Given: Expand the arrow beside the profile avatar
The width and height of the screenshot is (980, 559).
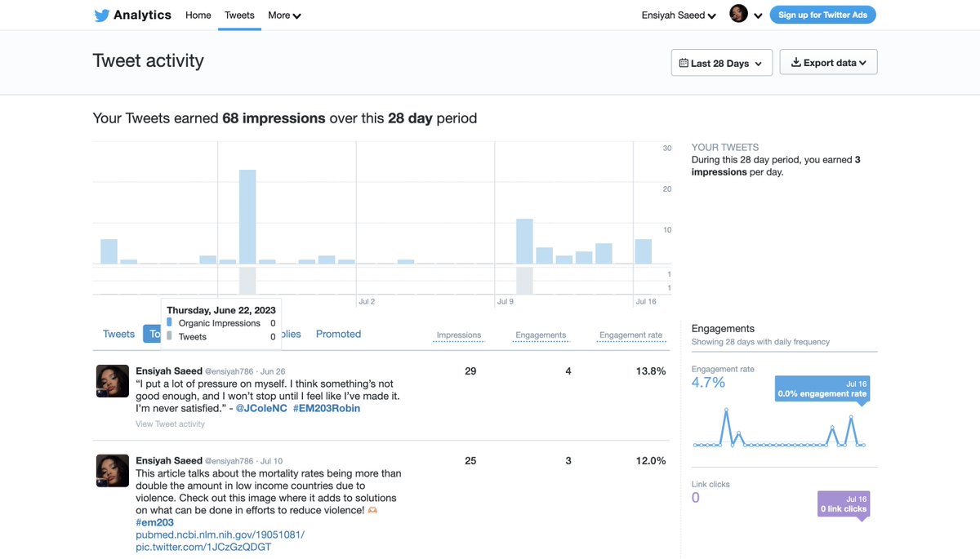Looking at the screenshot, I should coord(758,16).
